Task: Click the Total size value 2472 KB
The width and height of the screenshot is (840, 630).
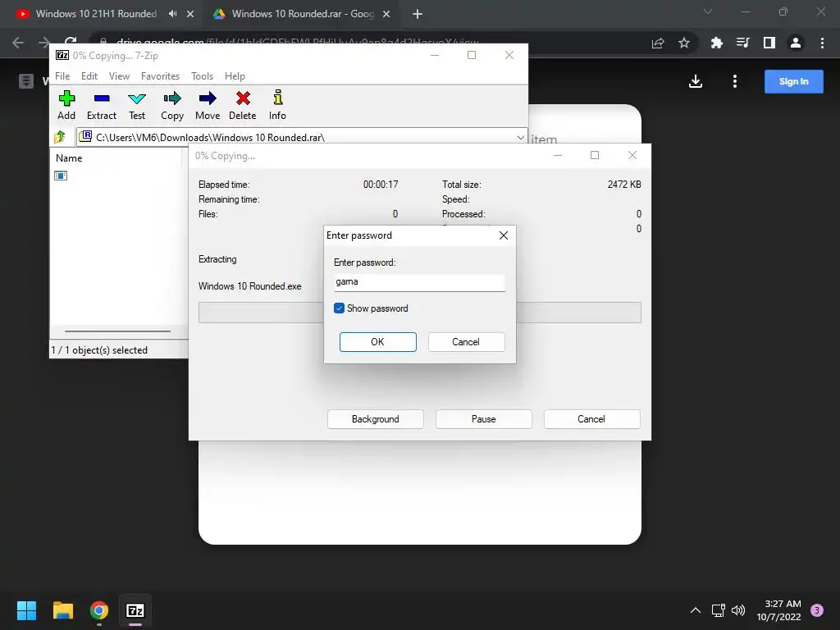Action: click(624, 185)
